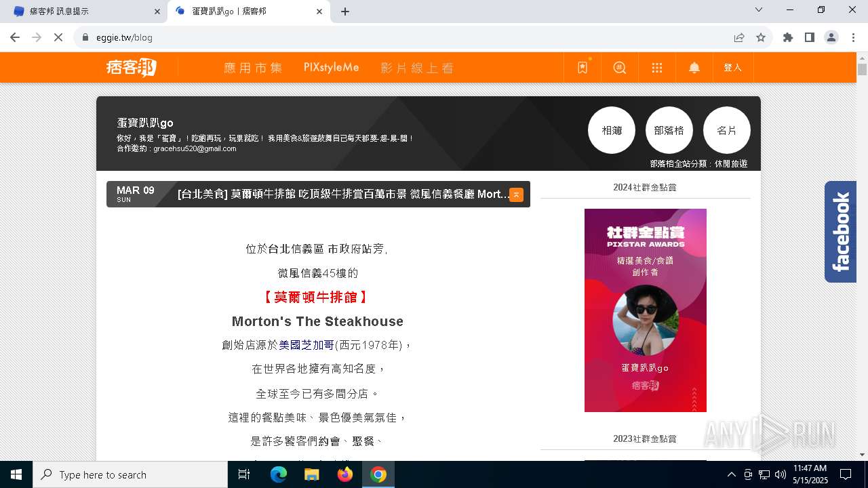Click the share page icon in address bar
Image resolution: width=868 pixels, height=488 pixels.
(739, 37)
